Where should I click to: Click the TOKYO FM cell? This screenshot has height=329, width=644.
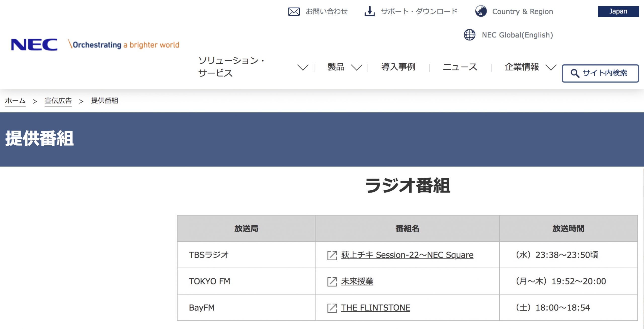point(246,281)
